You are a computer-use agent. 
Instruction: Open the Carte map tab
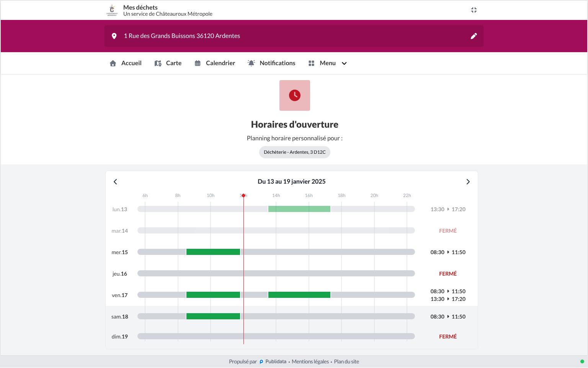tap(168, 63)
